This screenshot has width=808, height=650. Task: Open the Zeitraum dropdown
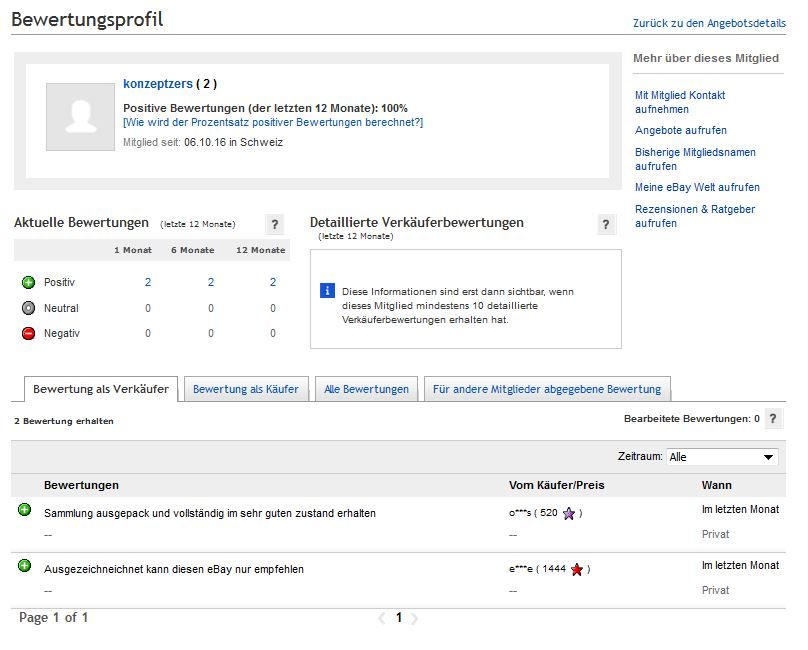[722, 457]
